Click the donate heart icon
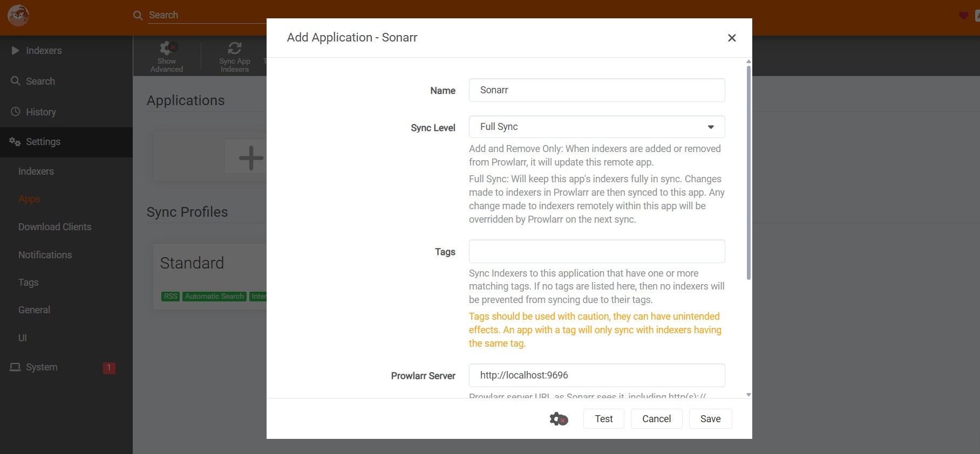 [964, 16]
